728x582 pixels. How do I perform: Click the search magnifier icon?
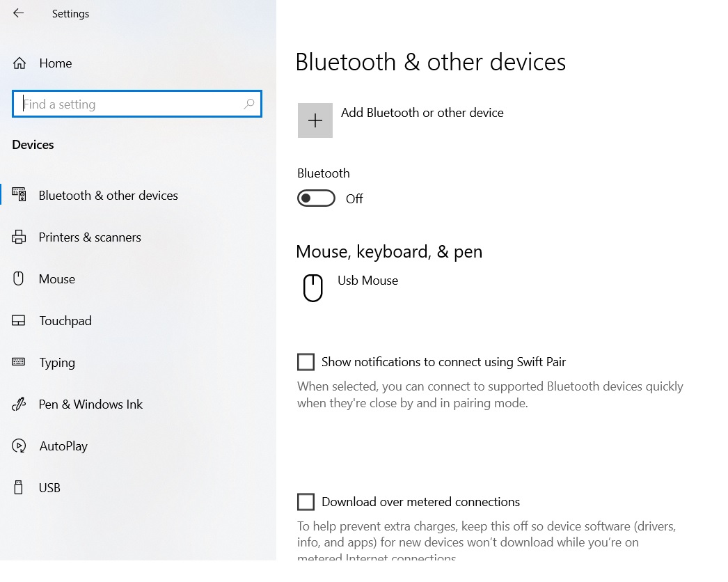click(x=249, y=104)
